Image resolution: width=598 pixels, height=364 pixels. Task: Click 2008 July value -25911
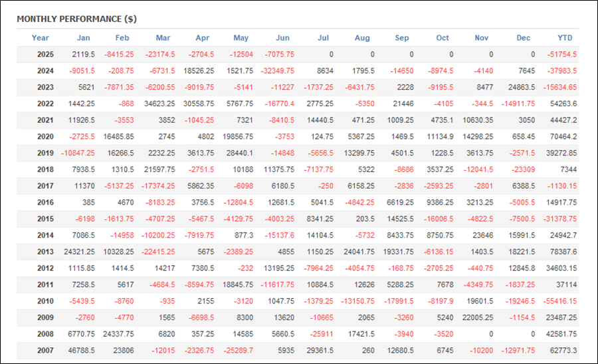[322, 334]
